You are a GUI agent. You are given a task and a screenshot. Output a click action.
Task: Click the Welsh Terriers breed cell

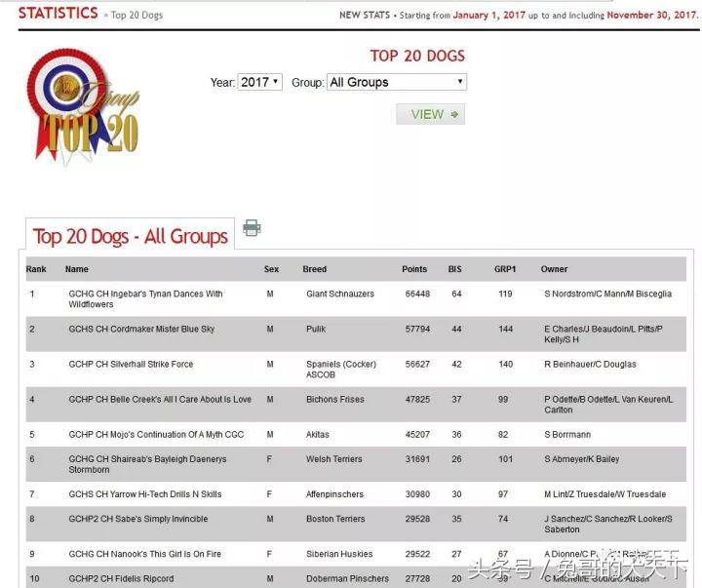(334, 459)
